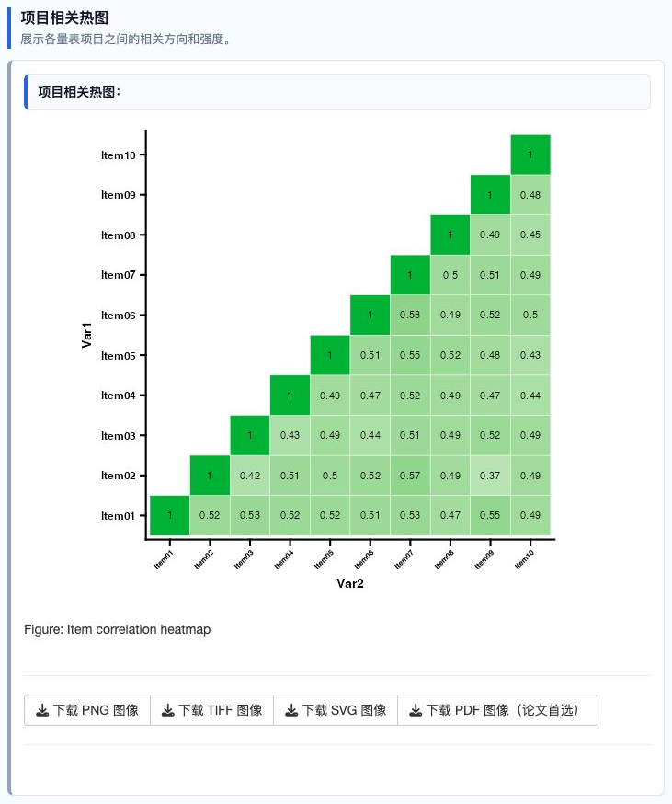Screen dimensions: 672x804
Task: Select the 0.57 cell in Item02 row
Action: tap(410, 476)
